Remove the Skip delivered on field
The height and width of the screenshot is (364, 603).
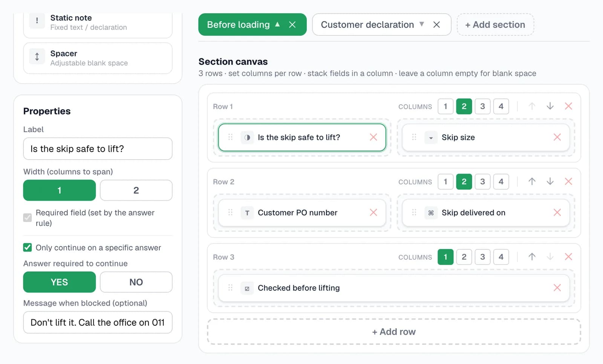(557, 213)
